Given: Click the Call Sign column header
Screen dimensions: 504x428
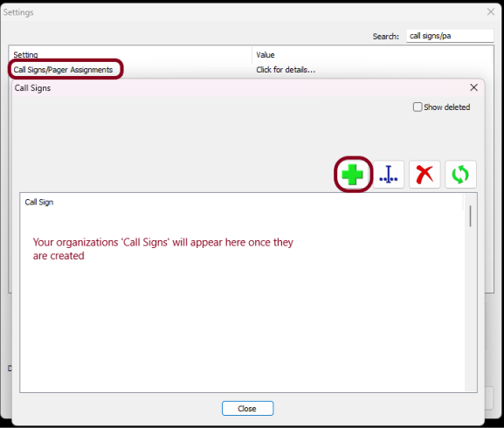Looking at the screenshot, I should point(39,202).
